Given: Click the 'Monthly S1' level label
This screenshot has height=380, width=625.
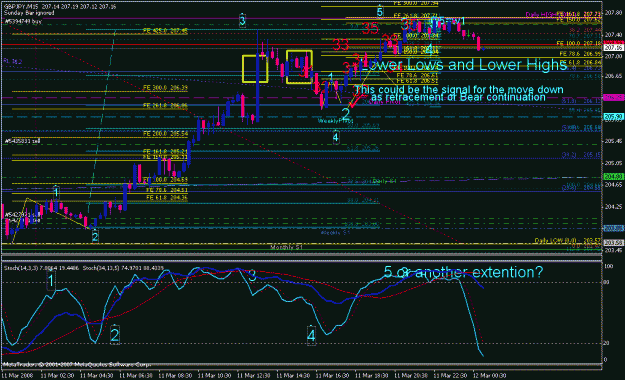Looking at the screenshot, I should (x=286, y=248).
